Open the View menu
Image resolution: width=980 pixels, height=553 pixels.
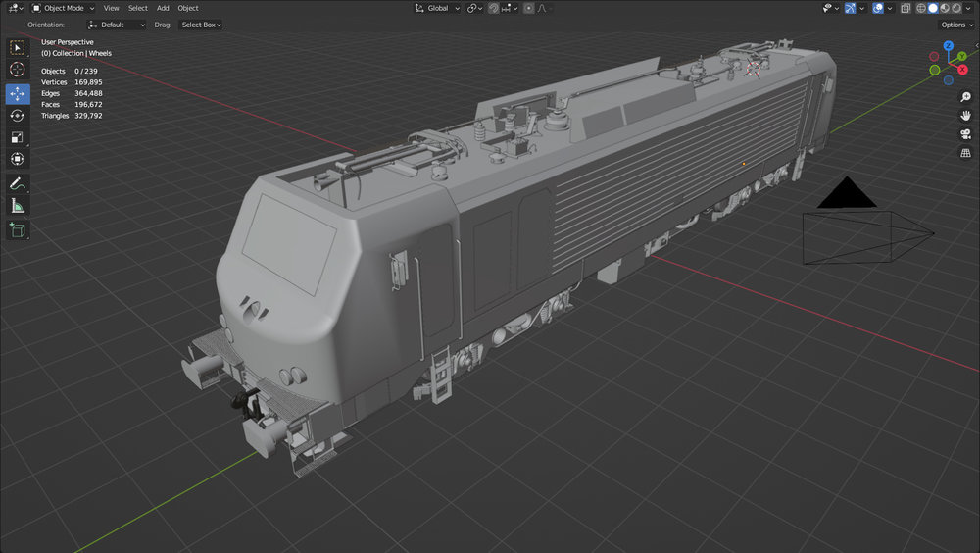point(112,8)
